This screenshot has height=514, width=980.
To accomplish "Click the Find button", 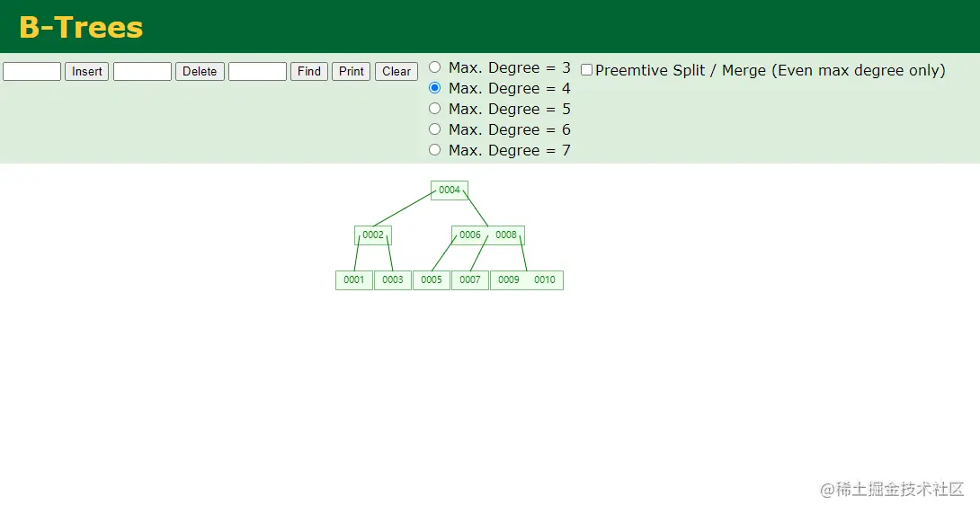I will pos(308,71).
